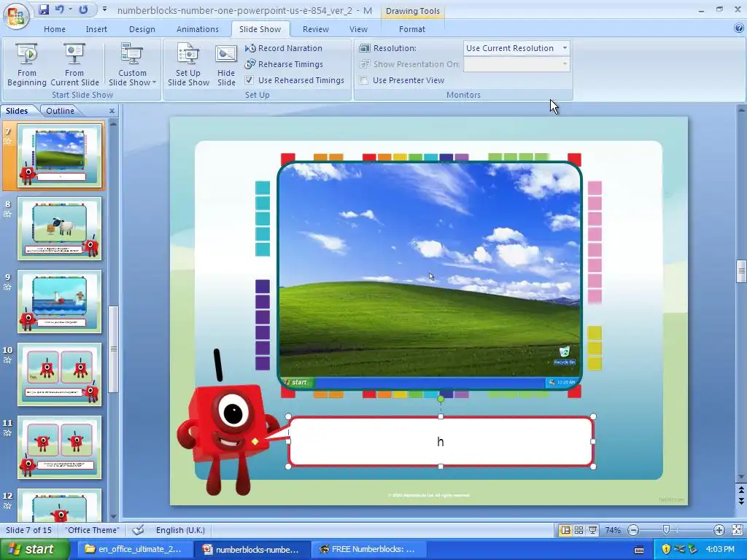This screenshot has width=747, height=560.
Task: Click the on-screen keyboard tray icon
Action: point(639,550)
